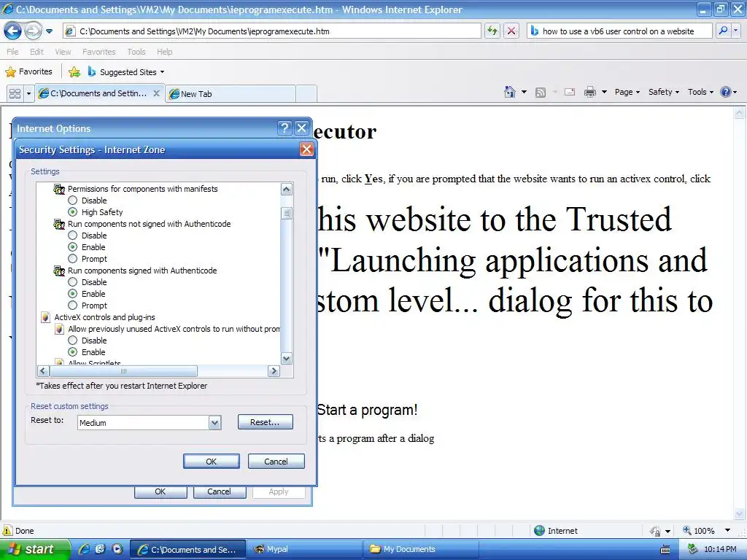747x560 pixels.
Task: Click scroll down arrow in settings list
Action: (286, 359)
